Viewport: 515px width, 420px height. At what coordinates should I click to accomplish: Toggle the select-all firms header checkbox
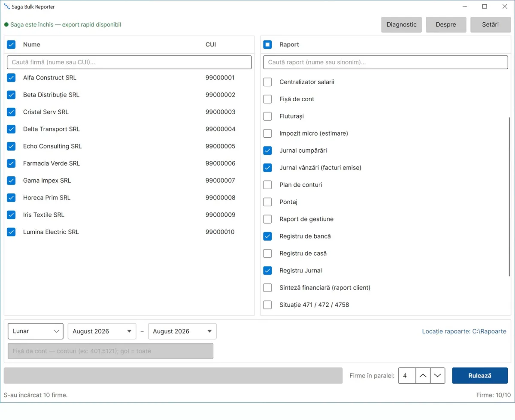[x=11, y=45]
